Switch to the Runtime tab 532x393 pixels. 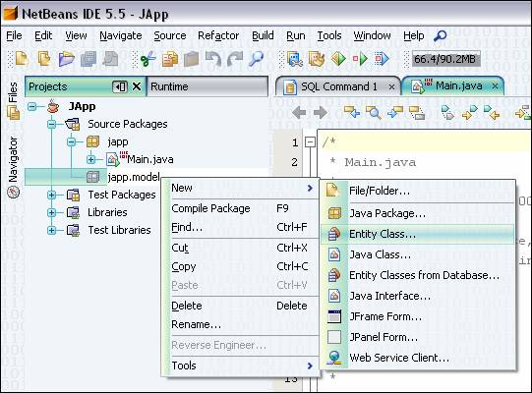(207, 86)
